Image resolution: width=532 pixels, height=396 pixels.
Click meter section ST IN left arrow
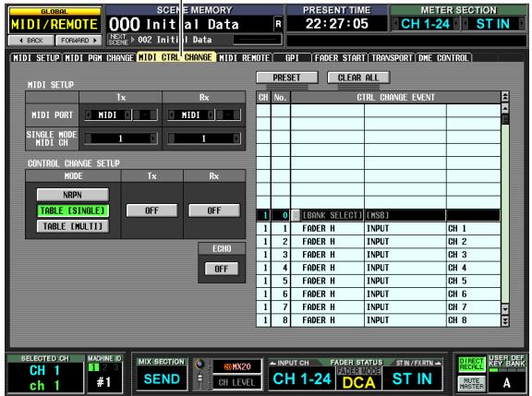[x=465, y=24]
